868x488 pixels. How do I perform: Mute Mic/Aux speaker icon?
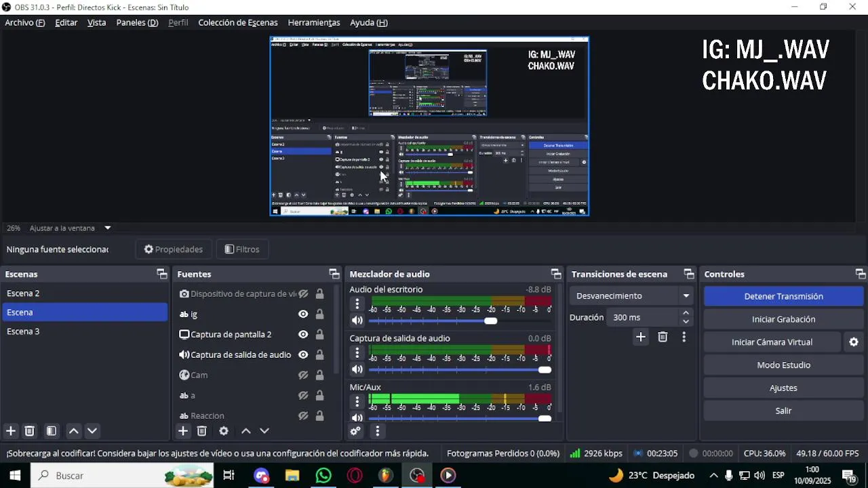357,418
